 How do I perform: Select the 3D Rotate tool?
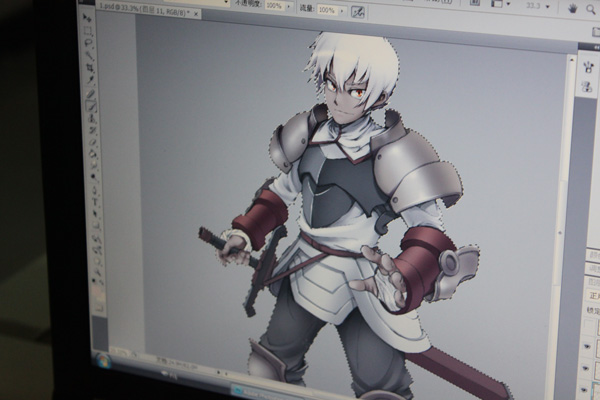[x=96, y=239]
